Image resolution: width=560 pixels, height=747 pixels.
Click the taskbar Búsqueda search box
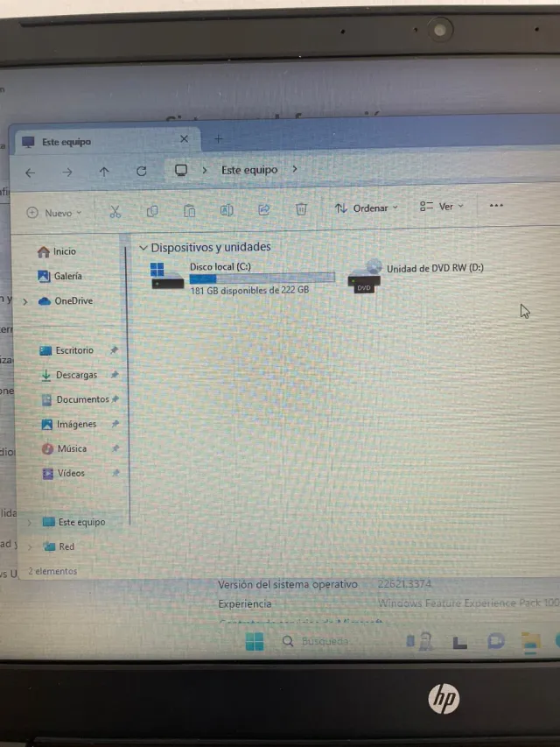pyautogui.click(x=315, y=641)
